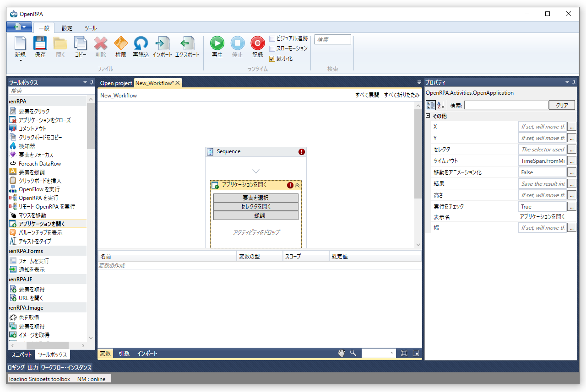Select 要素を強調 toolbox activity
Image resolution: width=586 pixels, height=392 pixels.
pyautogui.click(x=32, y=172)
